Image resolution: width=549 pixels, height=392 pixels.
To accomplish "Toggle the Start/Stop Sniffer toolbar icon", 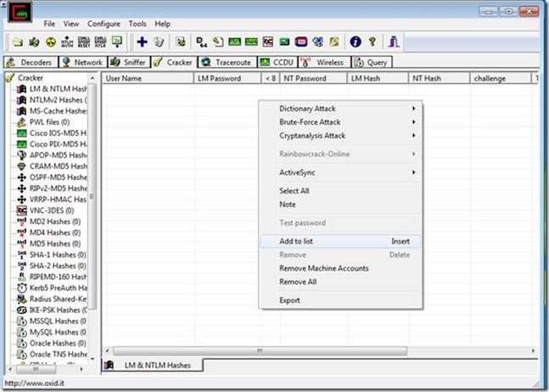I will click(34, 42).
